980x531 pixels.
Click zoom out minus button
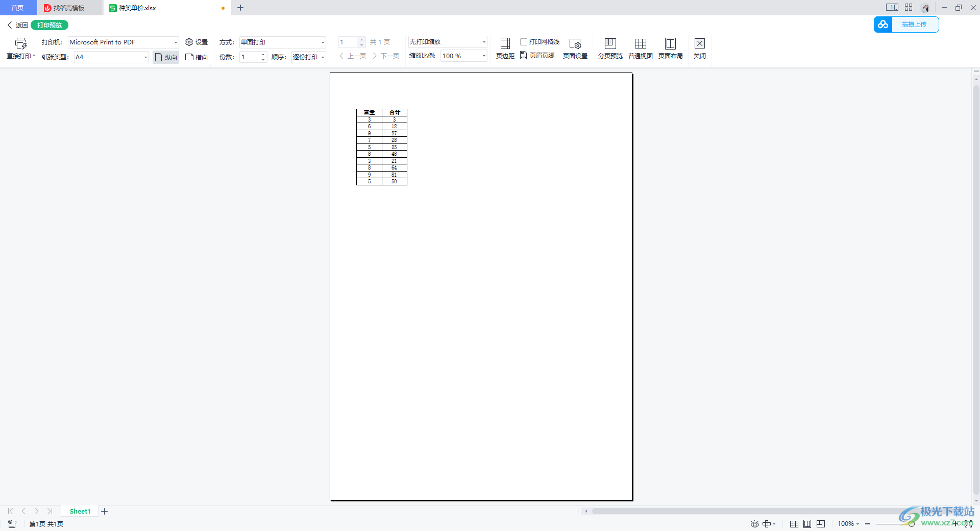[868, 524]
